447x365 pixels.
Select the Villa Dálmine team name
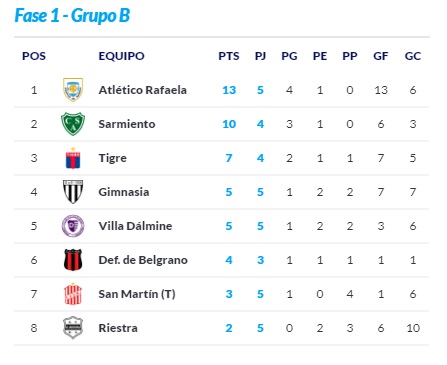pyautogui.click(x=135, y=226)
